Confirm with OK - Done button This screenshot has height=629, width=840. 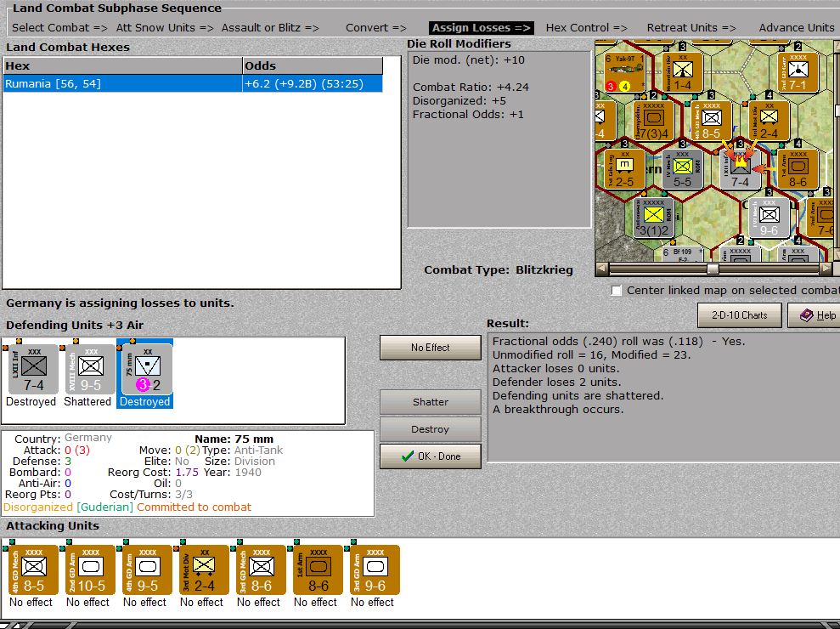pyautogui.click(x=430, y=456)
